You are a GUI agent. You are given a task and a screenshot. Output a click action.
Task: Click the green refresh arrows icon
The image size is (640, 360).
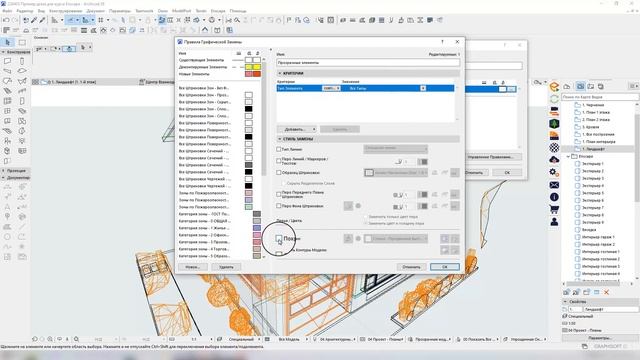[554, 99]
